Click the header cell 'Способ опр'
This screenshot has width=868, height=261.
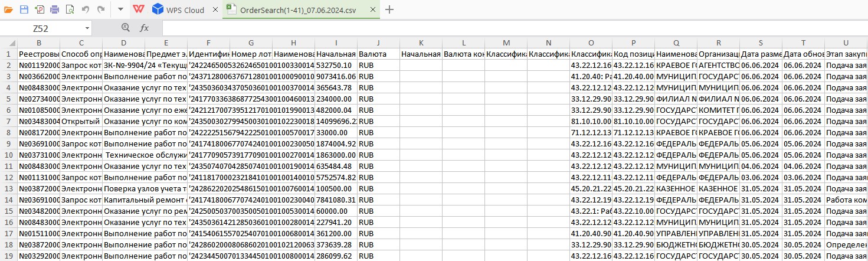click(81, 54)
